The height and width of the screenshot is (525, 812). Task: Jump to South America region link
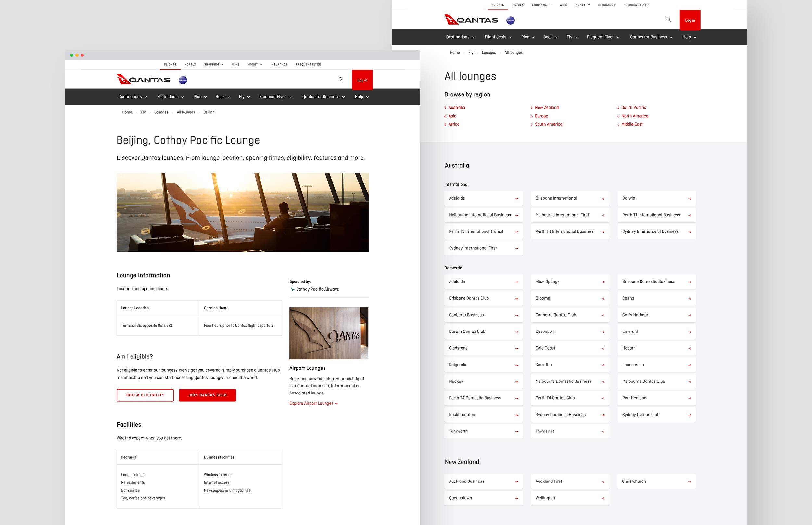point(548,124)
